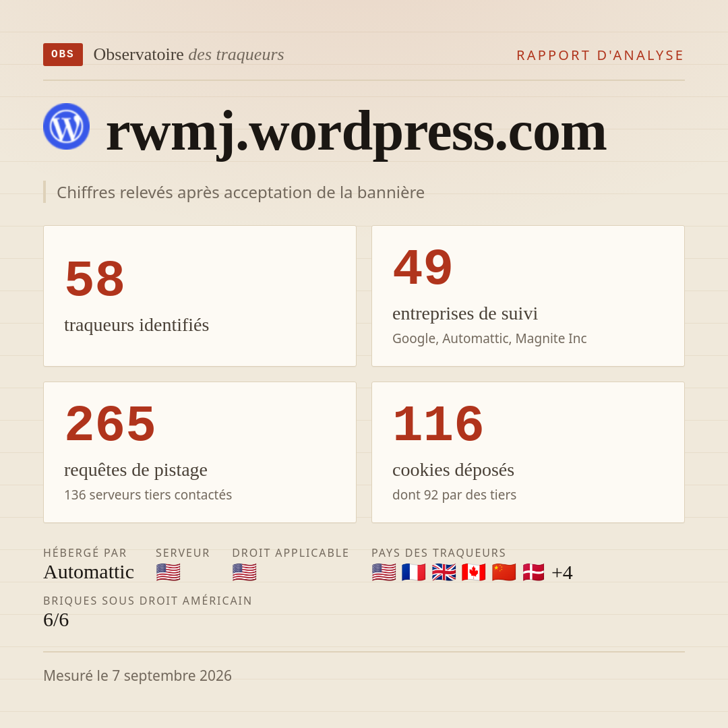Image resolution: width=728 pixels, height=728 pixels.
Task: Click BRIQUES SOUS DROIT AMÉRICAIN label
Action: click(148, 601)
